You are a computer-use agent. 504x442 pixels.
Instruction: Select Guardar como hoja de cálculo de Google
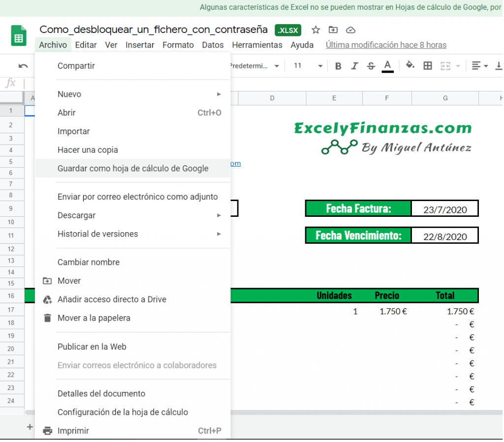click(133, 169)
